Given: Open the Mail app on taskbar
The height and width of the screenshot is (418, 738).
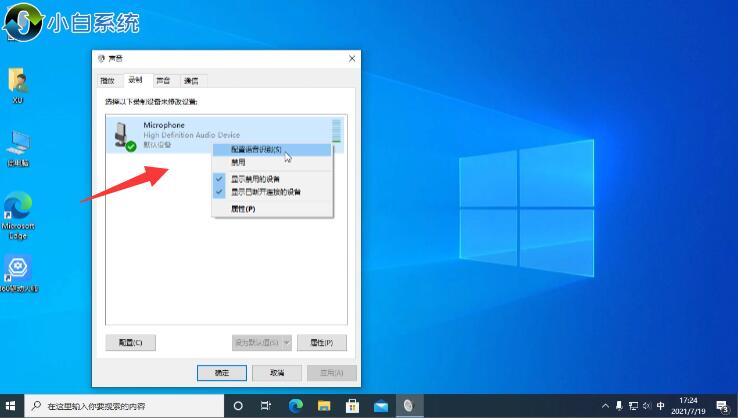Looking at the screenshot, I should click(380, 406).
